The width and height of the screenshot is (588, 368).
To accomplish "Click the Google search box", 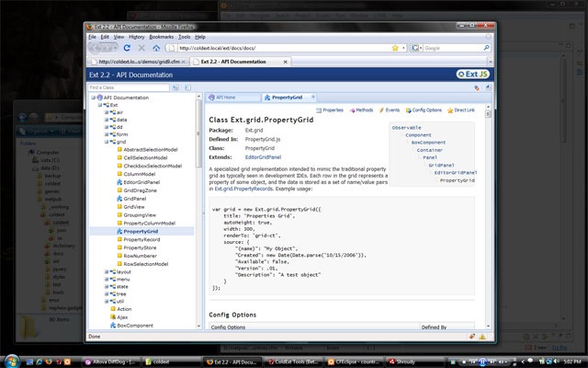I will click(x=453, y=48).
